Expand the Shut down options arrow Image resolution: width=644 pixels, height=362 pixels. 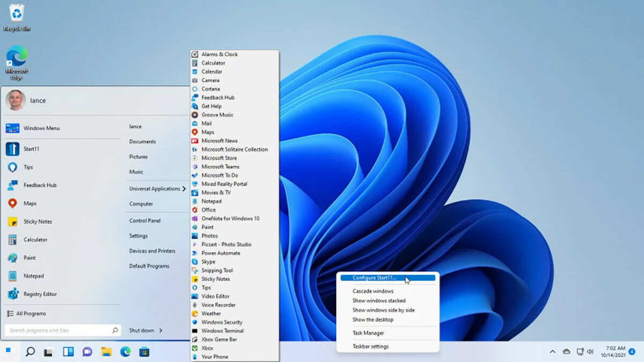point(160,330)
